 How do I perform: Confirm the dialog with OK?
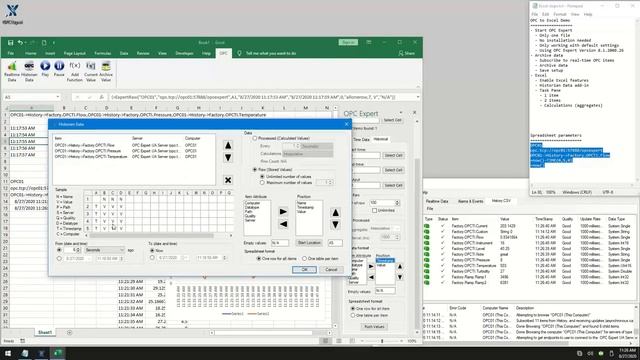304,270
